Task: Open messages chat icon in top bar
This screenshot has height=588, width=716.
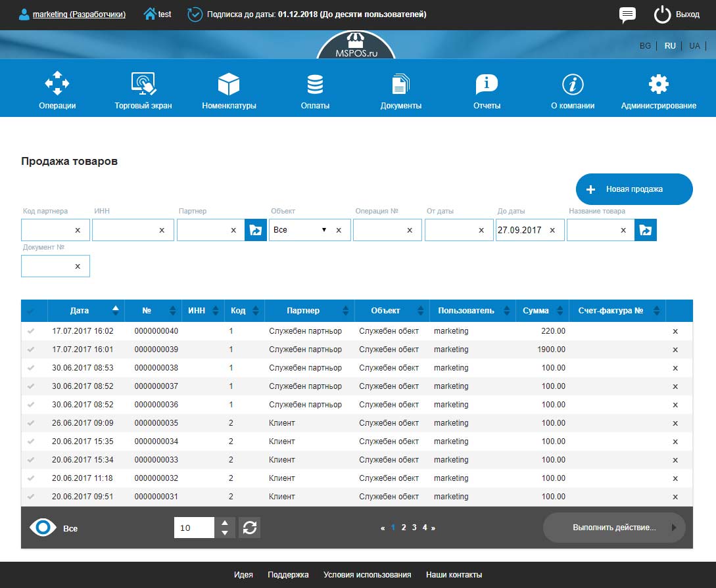Action: click(x=627, y=14)
